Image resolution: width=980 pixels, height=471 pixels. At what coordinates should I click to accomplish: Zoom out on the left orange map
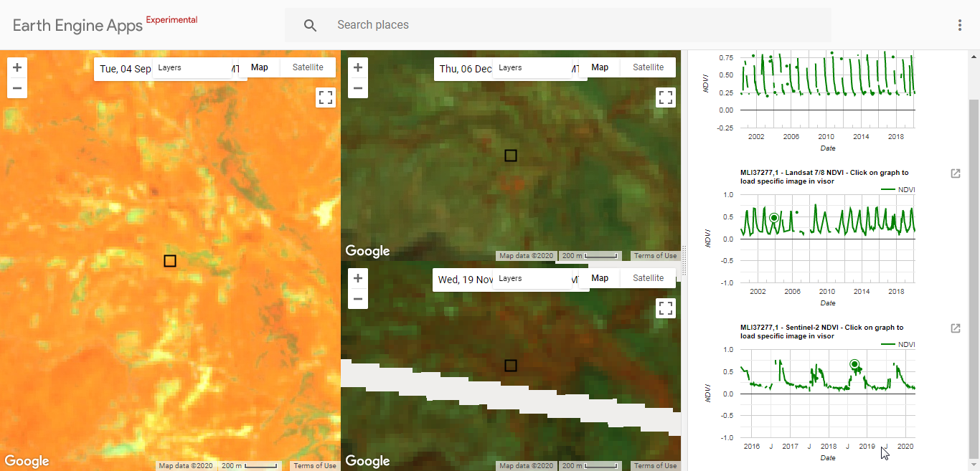pyautogui.click(x=17, y=89)
